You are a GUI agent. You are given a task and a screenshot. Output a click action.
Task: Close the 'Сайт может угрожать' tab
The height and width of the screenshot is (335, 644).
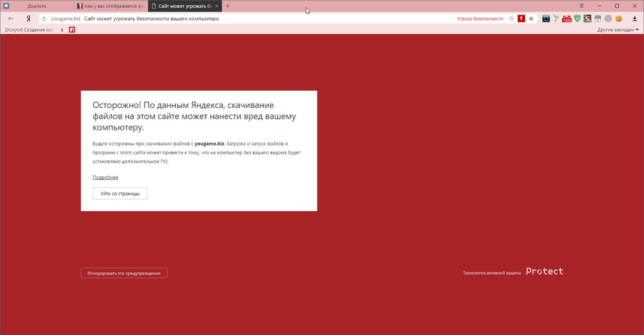(x=217, y=6)
